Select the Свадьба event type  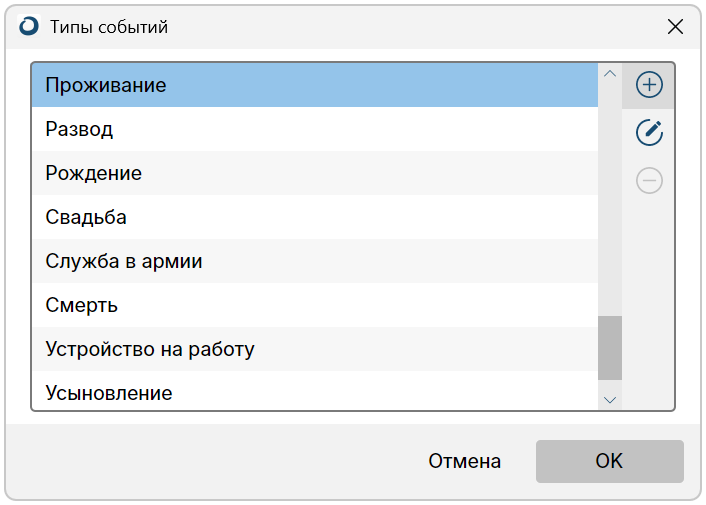(315, 217)
